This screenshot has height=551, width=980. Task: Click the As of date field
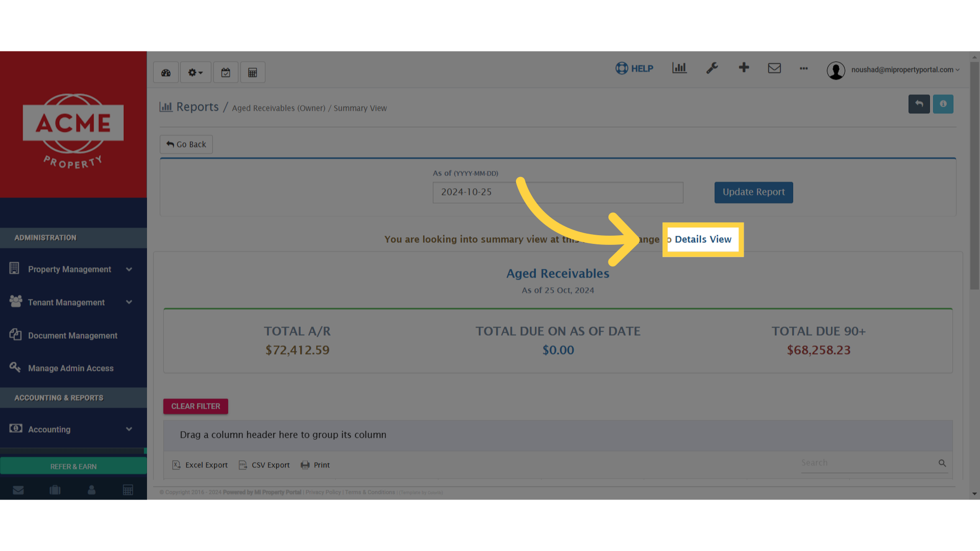557,192
